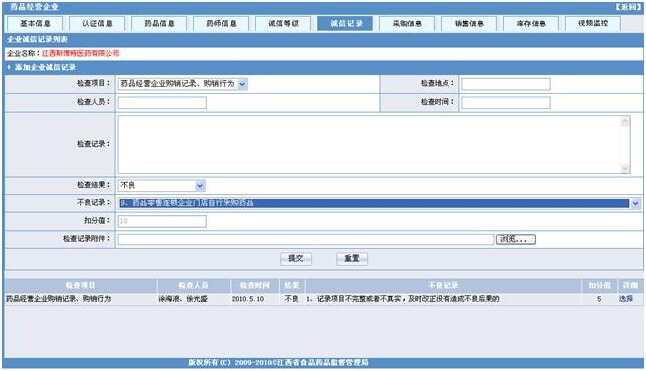Switch to the 认证信息 tab
This screenshot has height=371, width=646.
pyautogui.click(x=97, y=23)
